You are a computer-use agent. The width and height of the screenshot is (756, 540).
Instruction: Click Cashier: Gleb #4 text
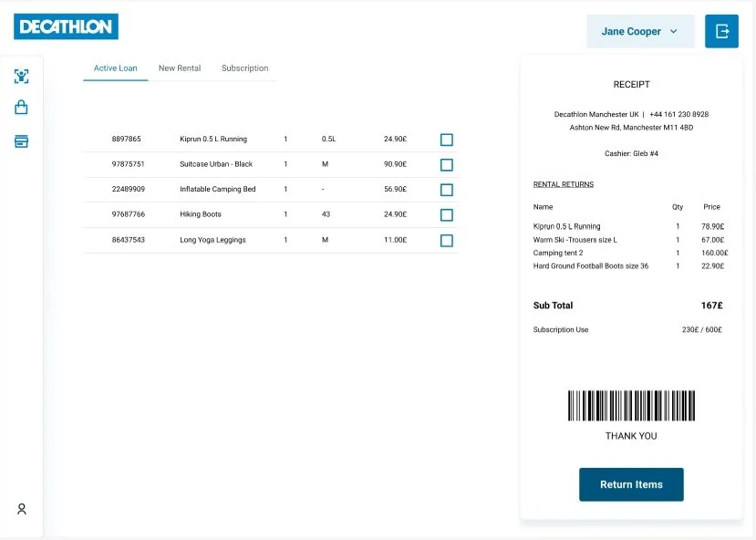(632, 153)
